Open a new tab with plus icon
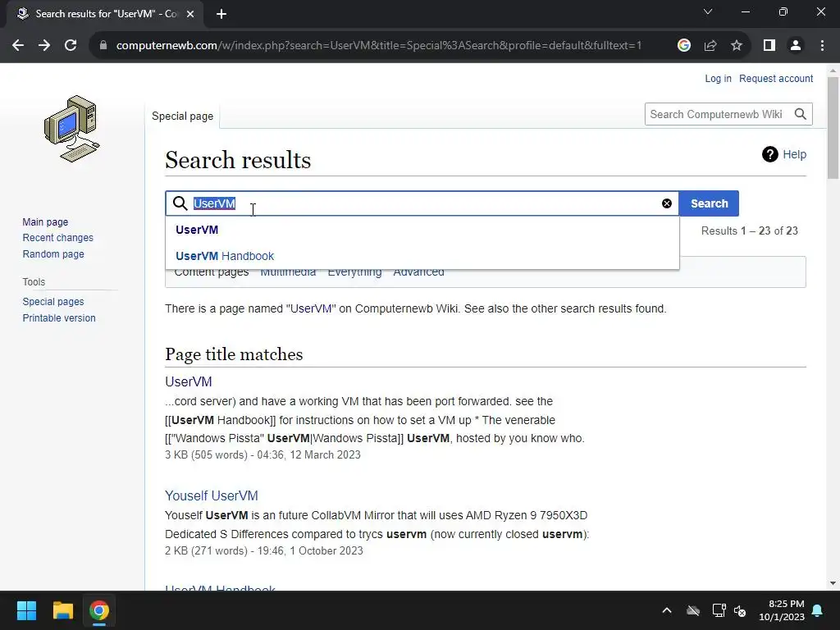The image size is (840, 630). tap(221, 15)
